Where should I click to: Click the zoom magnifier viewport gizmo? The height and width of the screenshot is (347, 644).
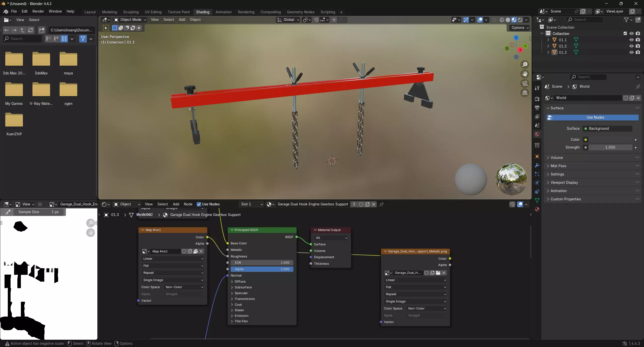coord(525,65)
